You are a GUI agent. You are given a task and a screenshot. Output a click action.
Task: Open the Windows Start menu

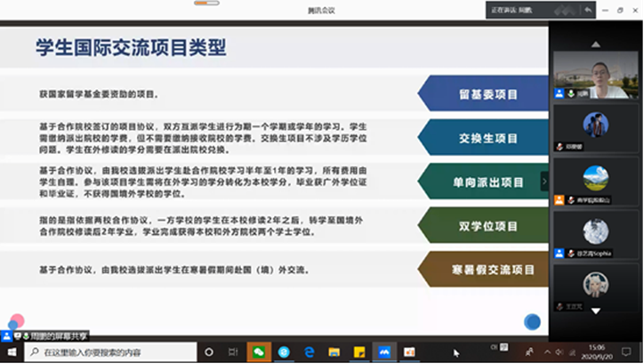click(12, 352)
